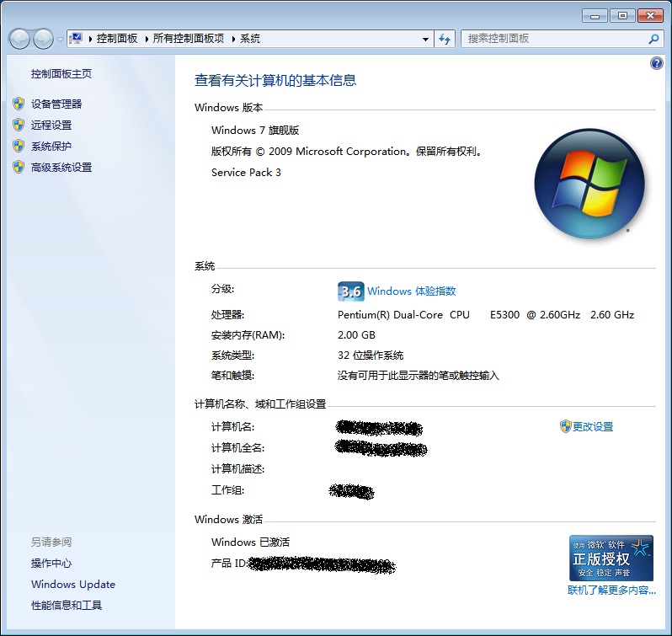
Task: Minimize the system window
Action: click(595, 16)
